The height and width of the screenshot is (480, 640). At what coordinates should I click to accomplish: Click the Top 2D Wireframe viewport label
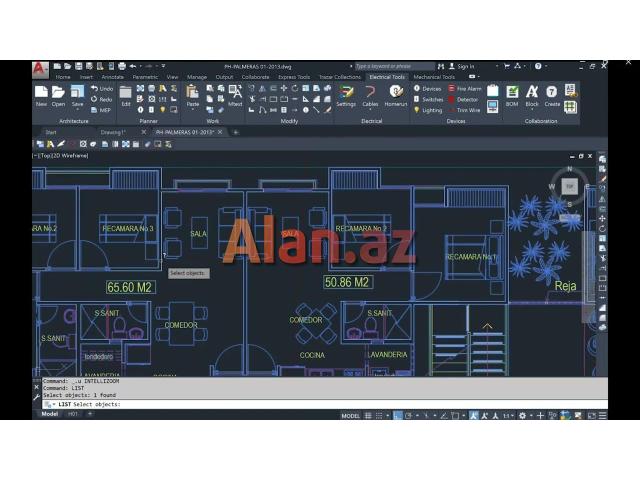click(x=61, y=156)
